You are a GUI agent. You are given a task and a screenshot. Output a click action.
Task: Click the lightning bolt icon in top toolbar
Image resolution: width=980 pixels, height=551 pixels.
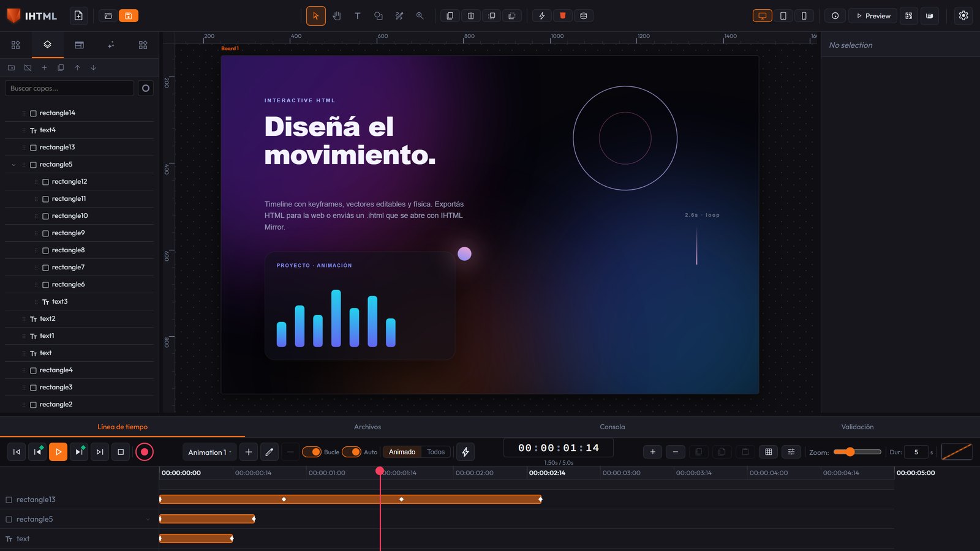coord(541,16)
